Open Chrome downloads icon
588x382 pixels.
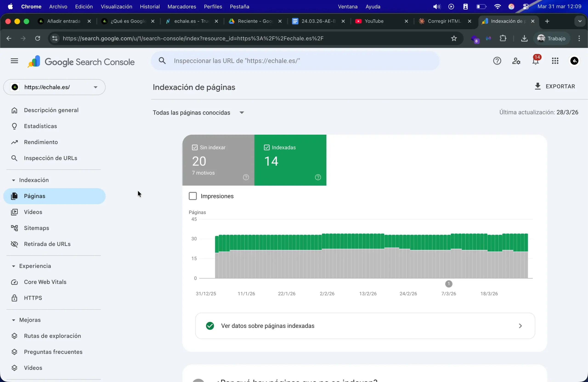click(524, 38)
